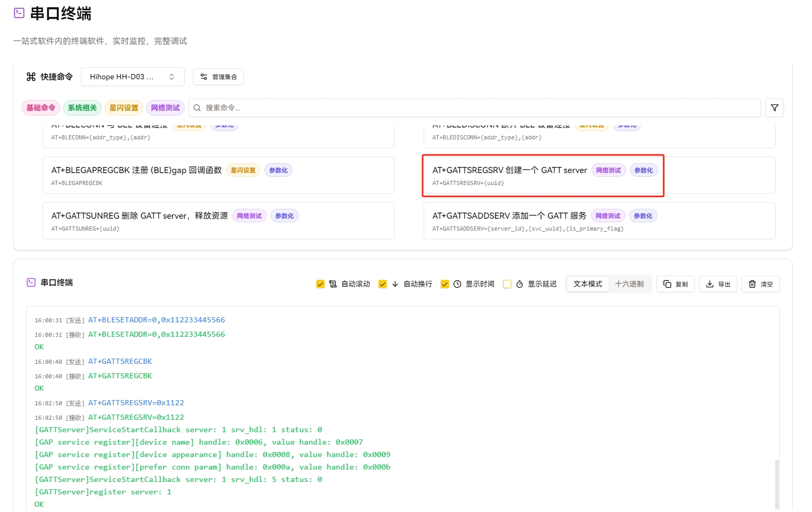Enable the 显示延迟 checkbox
Screen dimensions: 812x512
[507, 284]
